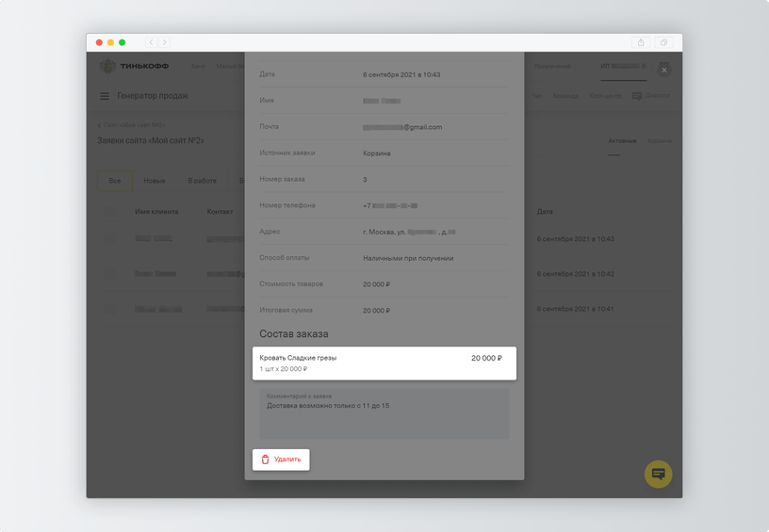Image resolution: width=769 pixels, height=532 pixels.
Task: Click the Источник заявки value Корзина
Action: 377,153
